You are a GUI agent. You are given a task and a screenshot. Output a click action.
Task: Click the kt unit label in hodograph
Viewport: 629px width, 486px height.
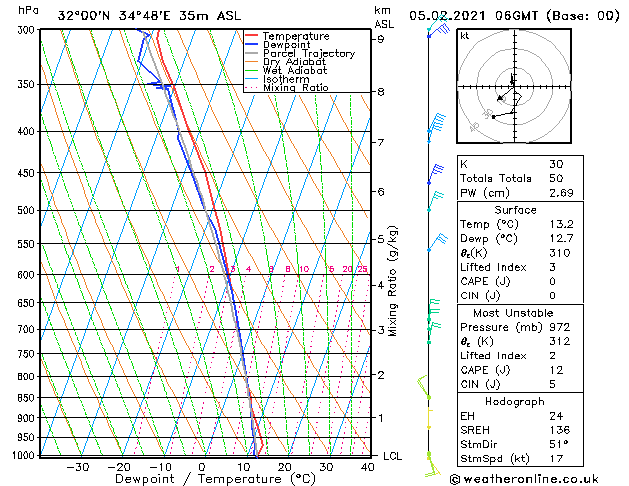pos(465,36)
